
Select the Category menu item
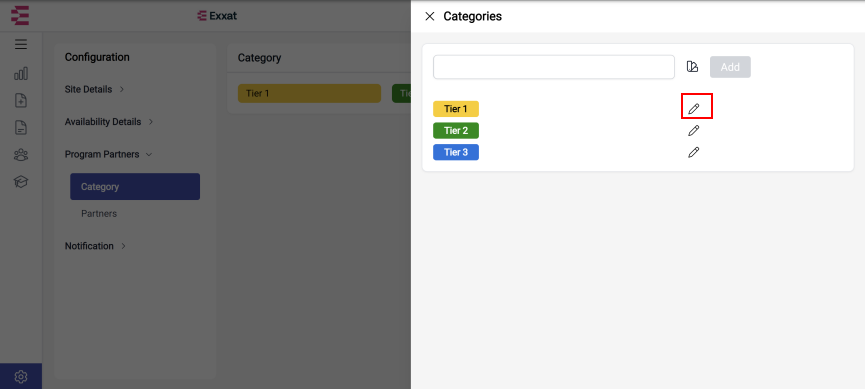135,187
